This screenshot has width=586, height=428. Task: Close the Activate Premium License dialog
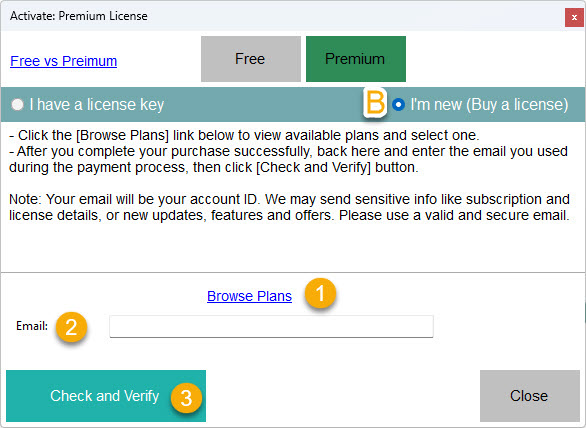574,18
